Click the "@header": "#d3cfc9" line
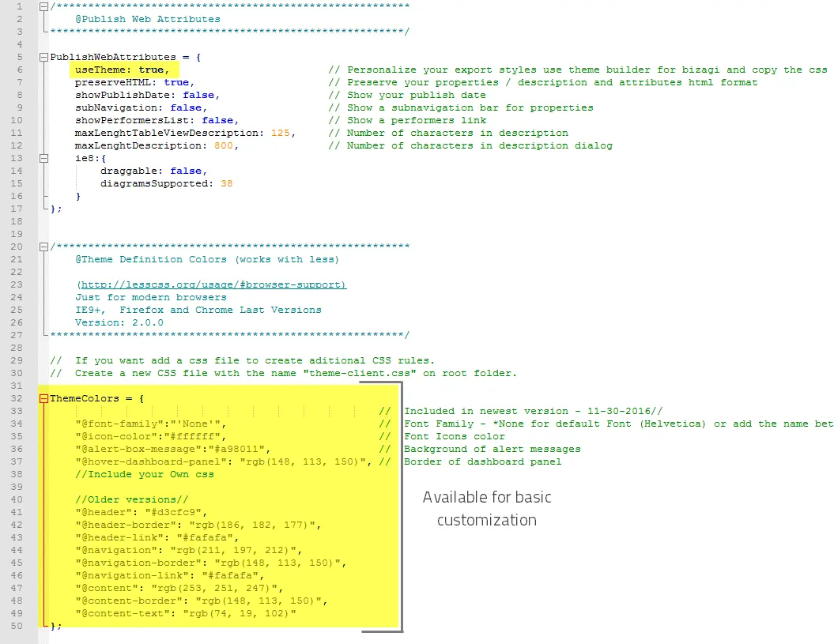834x644 pixels. pos(141,512)
